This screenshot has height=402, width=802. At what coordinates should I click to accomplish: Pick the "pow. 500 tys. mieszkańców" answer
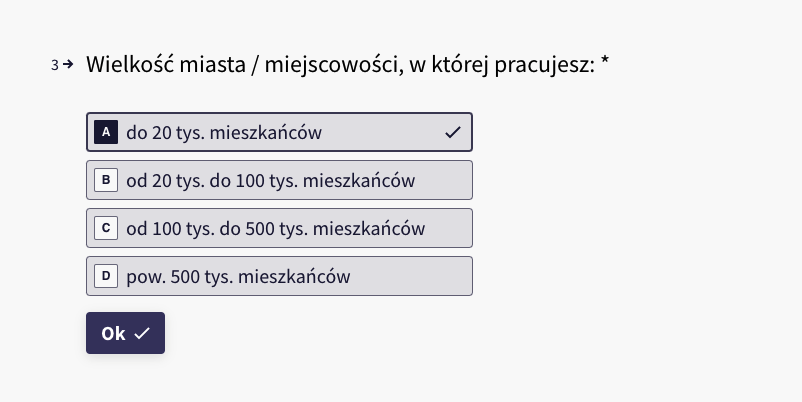(x=279, y=276)
